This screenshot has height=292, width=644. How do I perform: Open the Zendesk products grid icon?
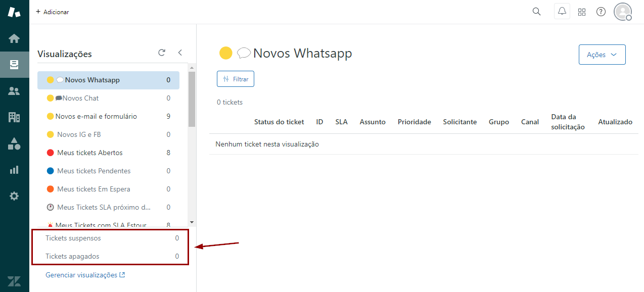tap(581, 12)
